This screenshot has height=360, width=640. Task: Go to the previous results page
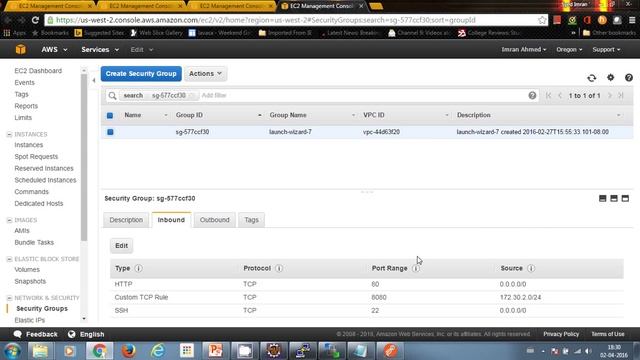(x=560, y=95)
